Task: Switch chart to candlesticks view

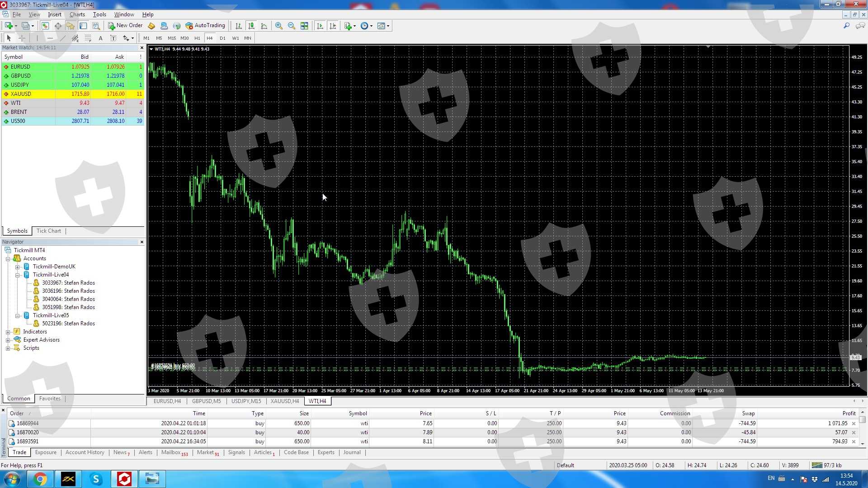Action: (x=251, y=26)
